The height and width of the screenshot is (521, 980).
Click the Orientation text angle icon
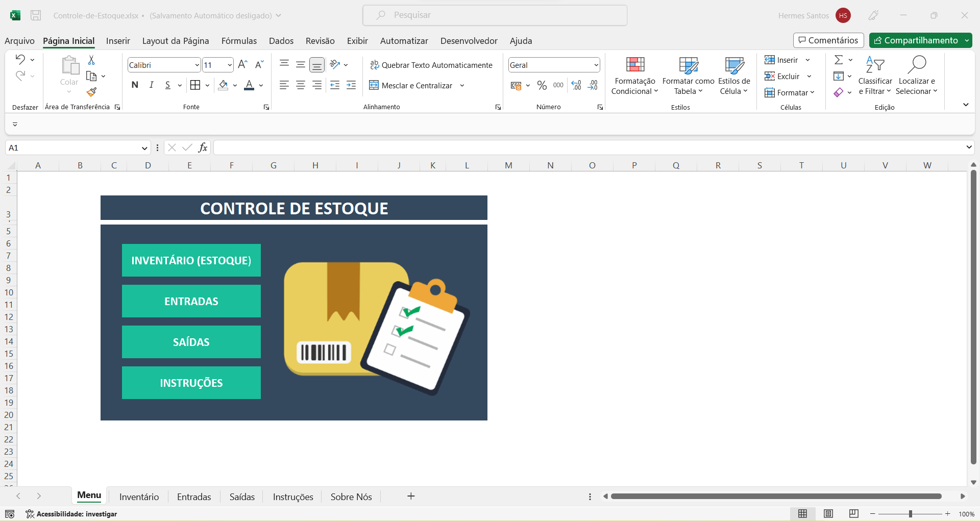335,64
